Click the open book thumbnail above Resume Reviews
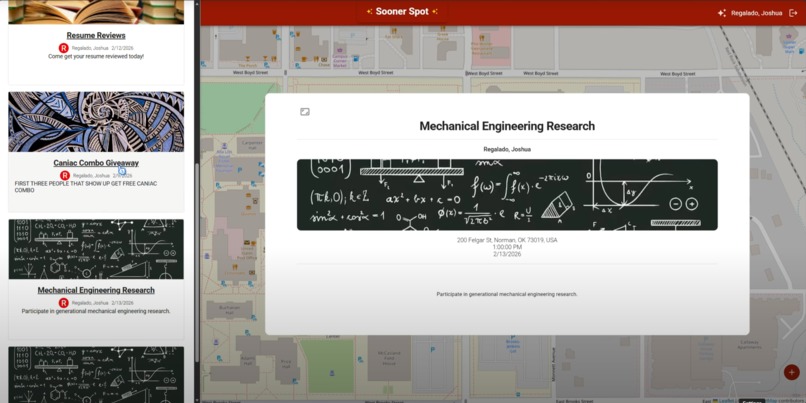The height and width of the screenshot is (403, 806). pyautogui.click(x=96, y=12)
